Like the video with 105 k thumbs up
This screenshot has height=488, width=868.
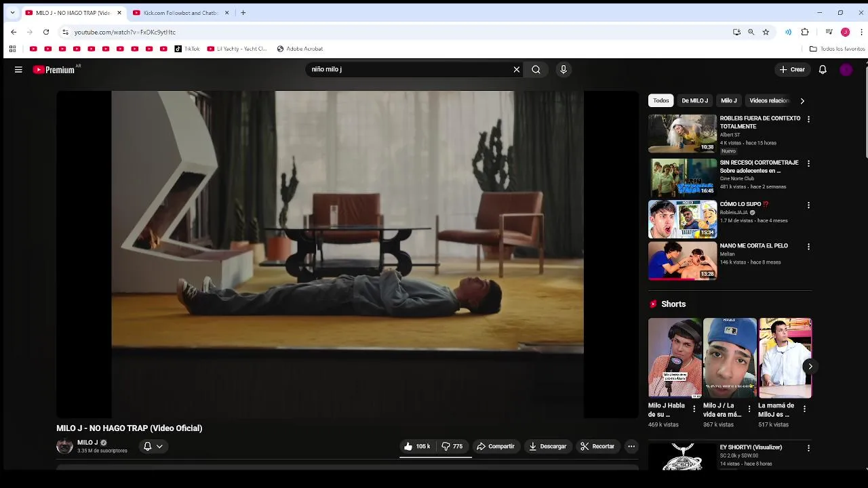(417, 447)
